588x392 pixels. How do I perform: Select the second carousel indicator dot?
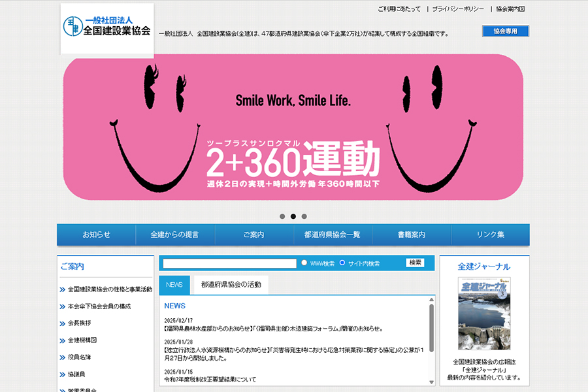pyautogui.click(x=293, y=216)
